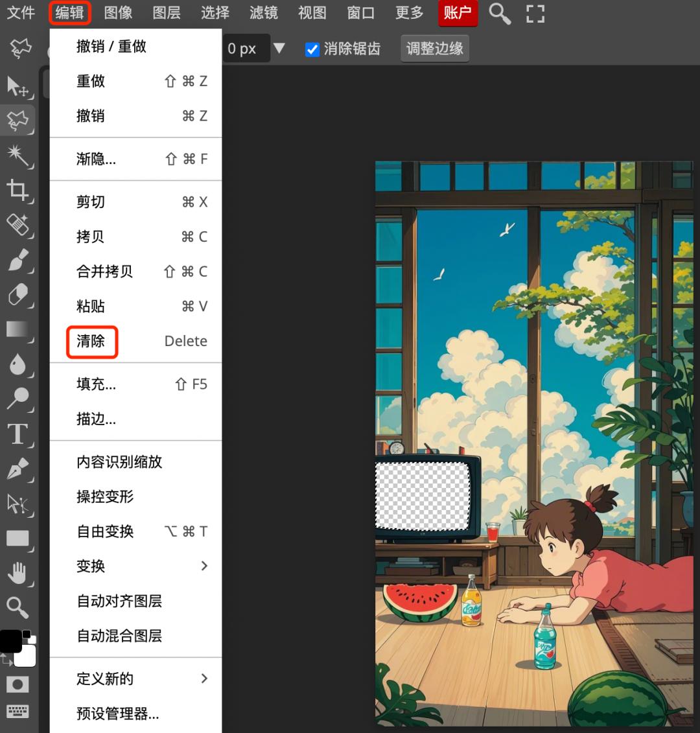700x733 pixels.
Task: Choose 合并拷贝 menu entry
Action: click(135, 271)
